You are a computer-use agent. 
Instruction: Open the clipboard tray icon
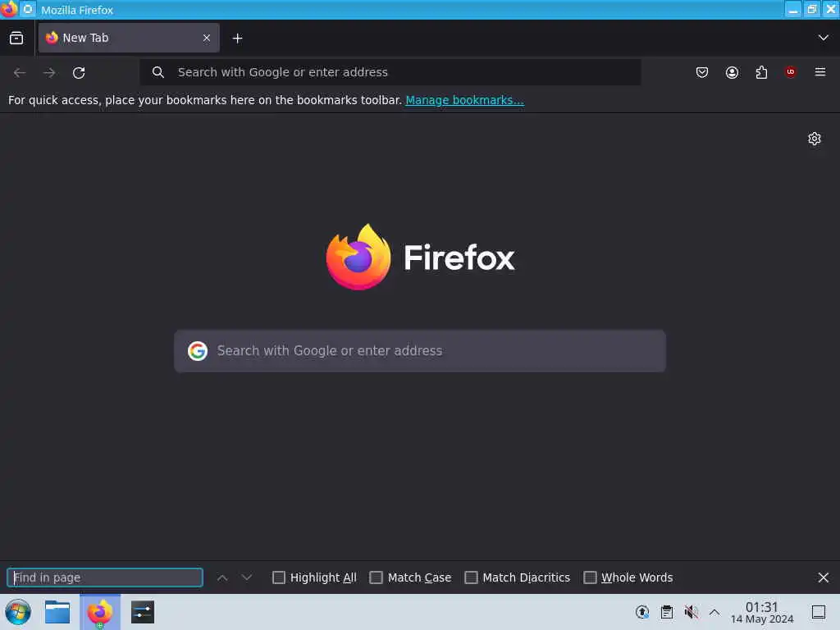click(x=666, y=612)
